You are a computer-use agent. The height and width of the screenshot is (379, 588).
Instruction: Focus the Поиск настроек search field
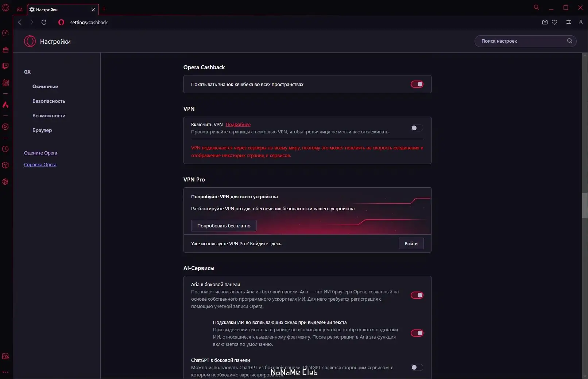pos(522,41)
